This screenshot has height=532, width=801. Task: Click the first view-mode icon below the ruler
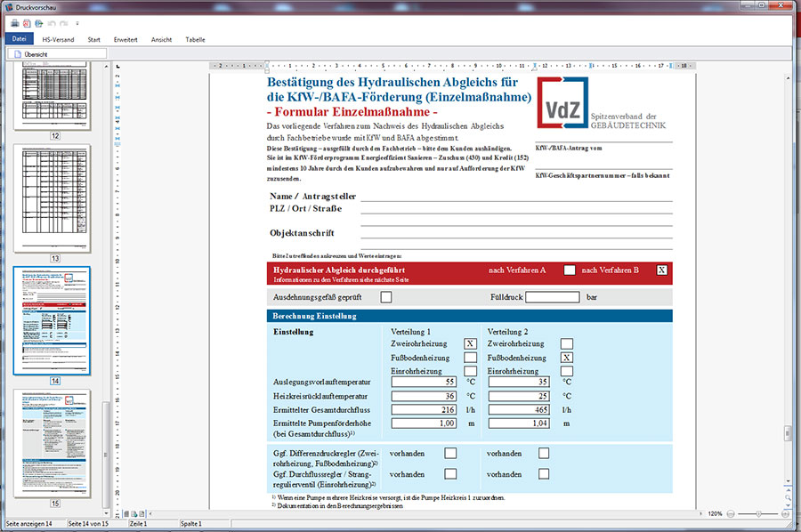click(126, 514)
